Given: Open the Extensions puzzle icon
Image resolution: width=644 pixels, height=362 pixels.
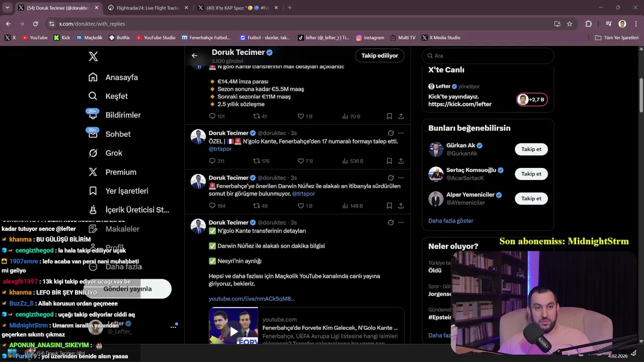Looking at the screenshot, I should [x=589, y=24].
